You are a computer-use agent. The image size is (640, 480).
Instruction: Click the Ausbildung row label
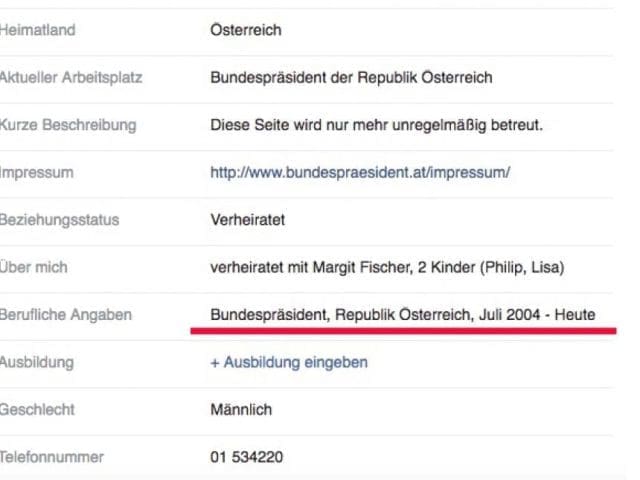[37, 362]
